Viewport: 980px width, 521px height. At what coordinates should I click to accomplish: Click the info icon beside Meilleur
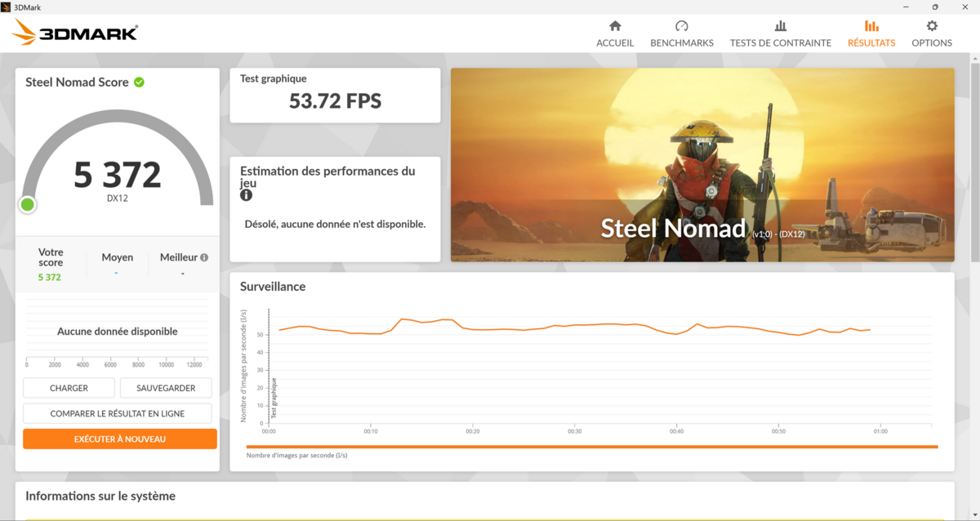pos(204,257)
